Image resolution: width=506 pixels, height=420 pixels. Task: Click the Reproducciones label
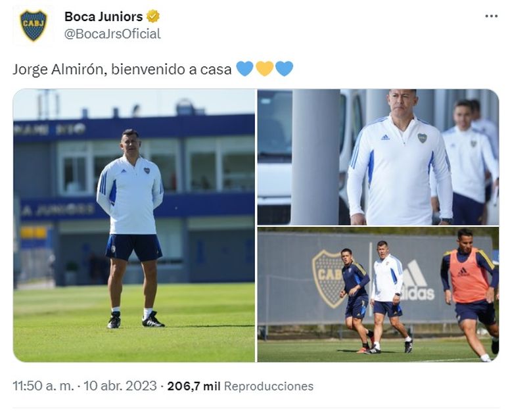[269, 386]
